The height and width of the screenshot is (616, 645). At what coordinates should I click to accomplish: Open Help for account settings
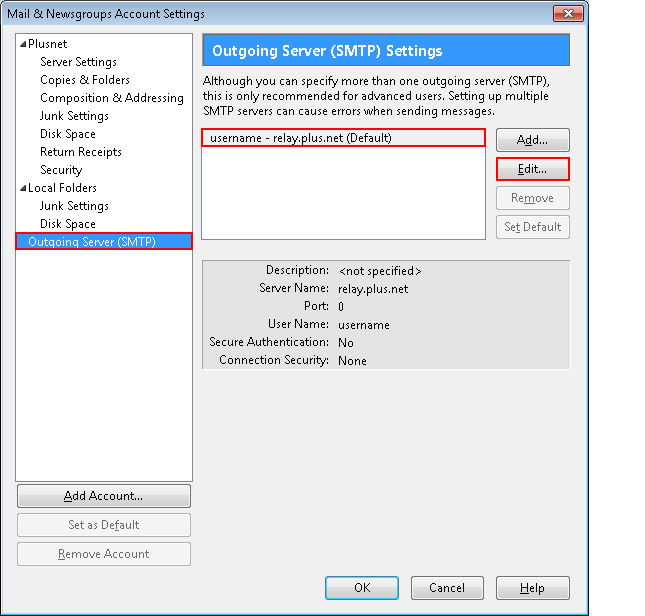533,588
